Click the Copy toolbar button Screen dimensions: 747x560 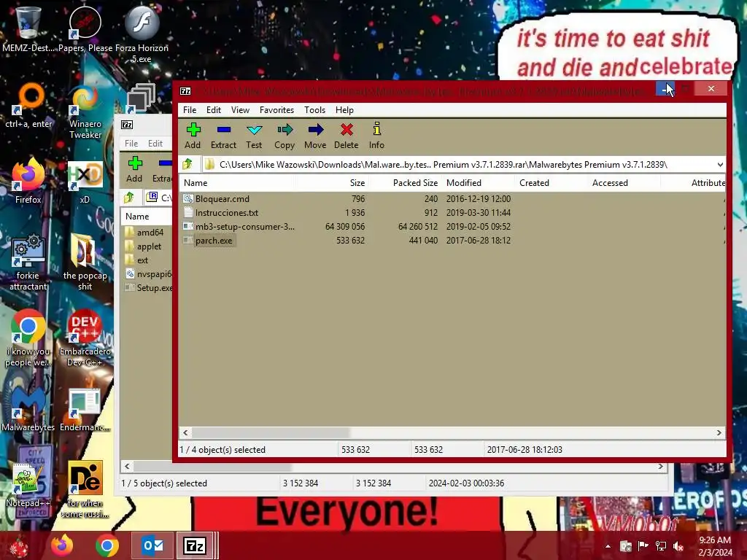[285, 136]
